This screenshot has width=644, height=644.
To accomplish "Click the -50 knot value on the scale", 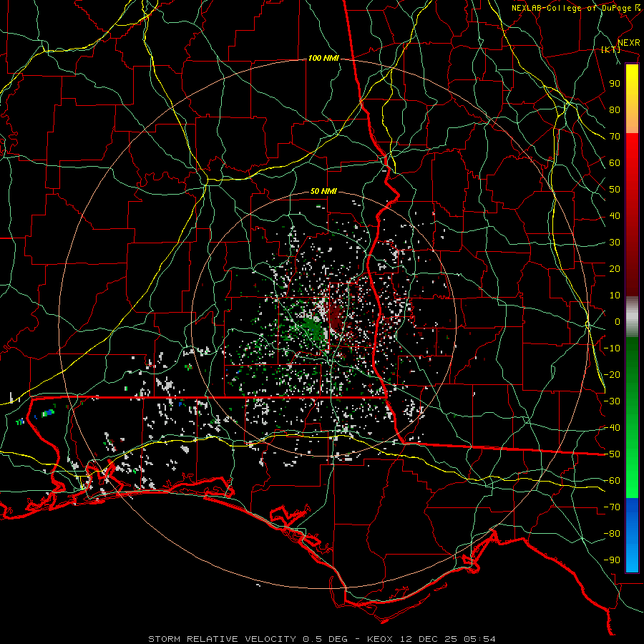I will (612, 454).
